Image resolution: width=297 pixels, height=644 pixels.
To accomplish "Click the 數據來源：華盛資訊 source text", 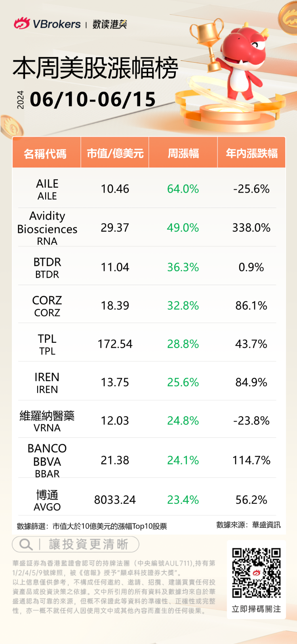I will pos(248,525).
